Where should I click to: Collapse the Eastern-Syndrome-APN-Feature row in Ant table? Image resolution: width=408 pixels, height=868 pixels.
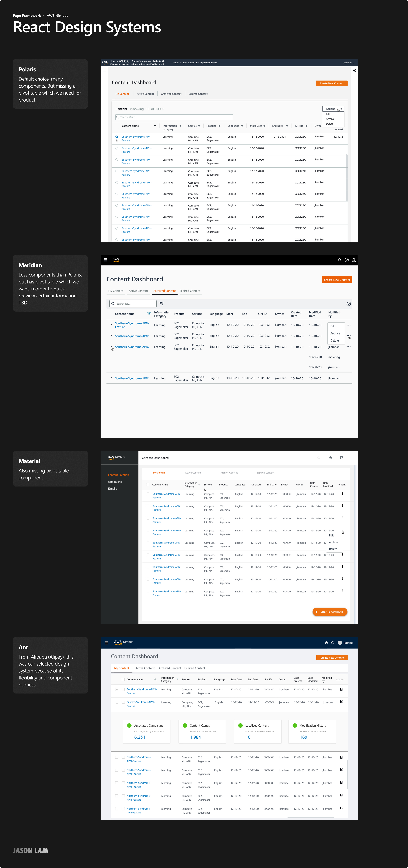coord(117,702)
